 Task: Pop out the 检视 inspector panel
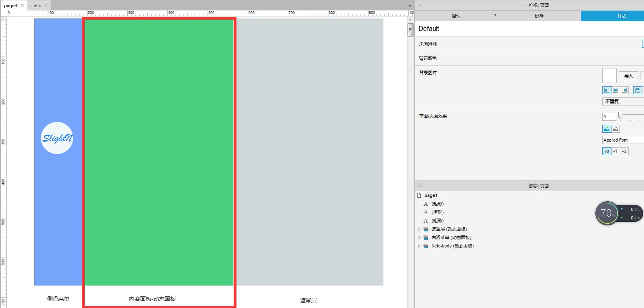click(x=420, y=5)
